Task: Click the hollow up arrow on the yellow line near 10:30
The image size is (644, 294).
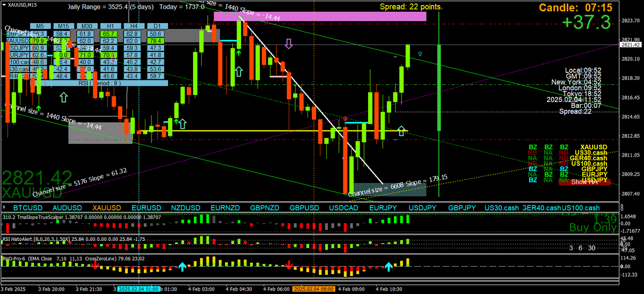Action: (x=401, y=131)
